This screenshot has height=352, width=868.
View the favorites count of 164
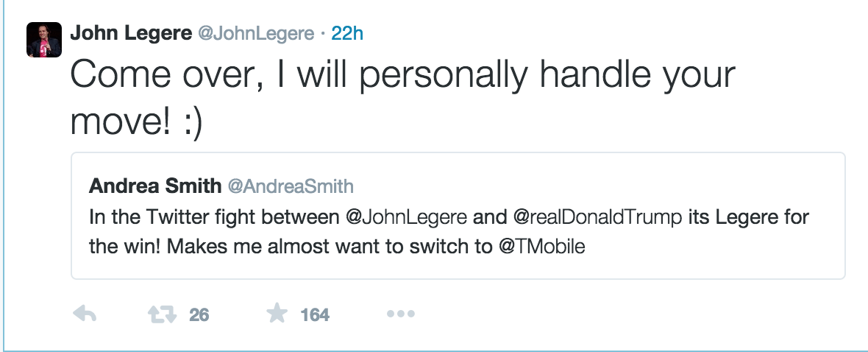[x=315, y=315]
